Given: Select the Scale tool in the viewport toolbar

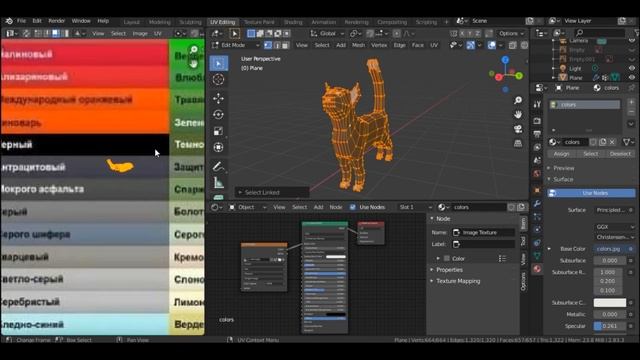Looking at the screenshot, I should coord(218,131).
